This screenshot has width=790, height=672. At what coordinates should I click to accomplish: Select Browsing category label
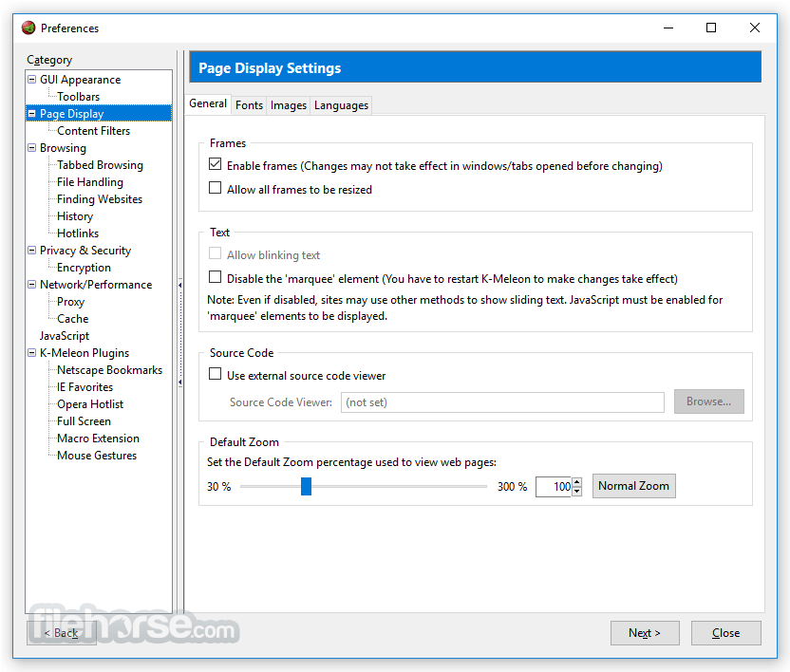(x=63, y=148)
